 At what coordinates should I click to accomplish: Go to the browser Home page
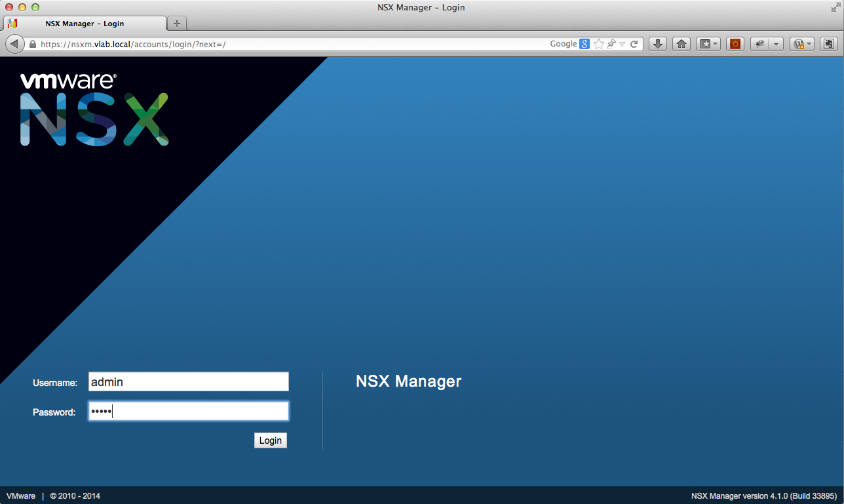coord(681,44)
